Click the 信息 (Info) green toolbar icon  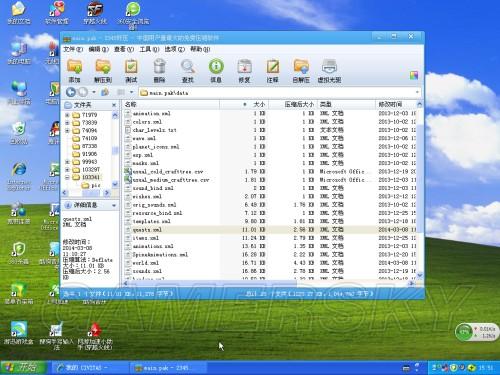click(216, 70)
